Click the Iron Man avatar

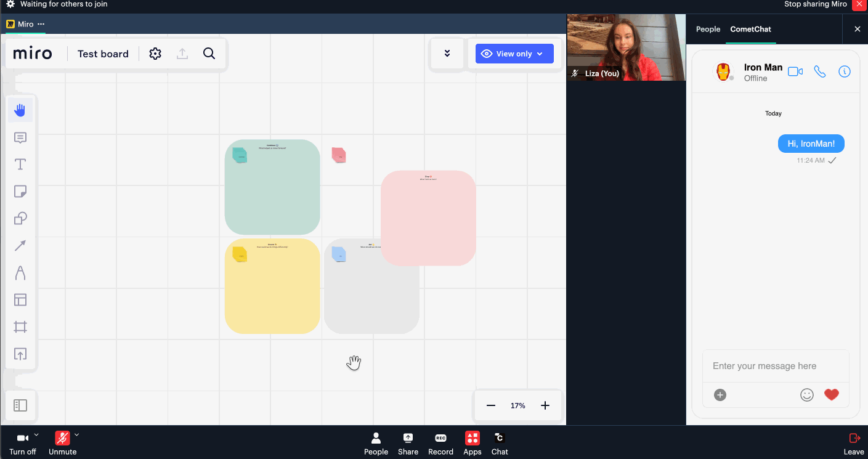(723, 72)
